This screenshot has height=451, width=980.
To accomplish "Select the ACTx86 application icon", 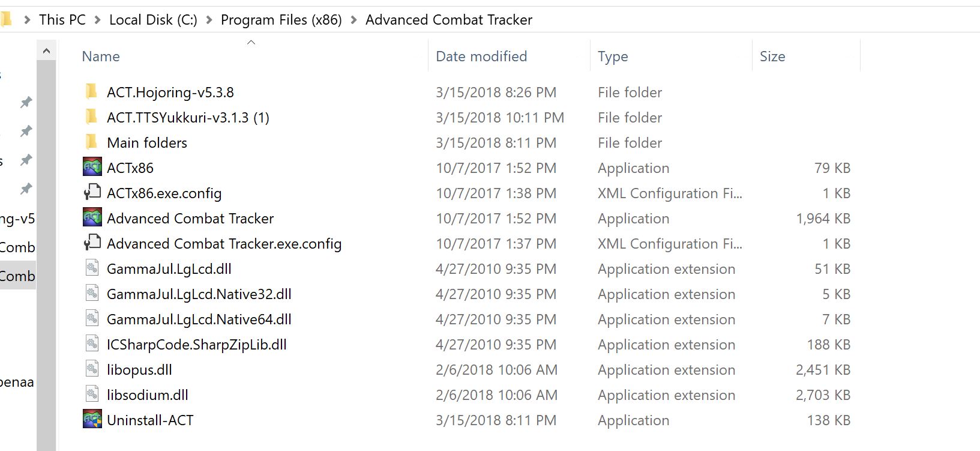I will pyautogui.click(x=91, y=166).
